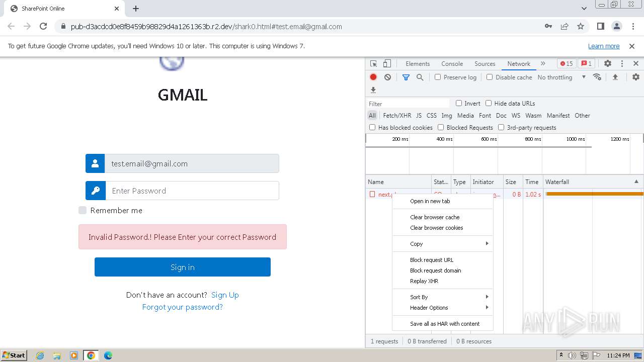Image resolution: width=644 pixels, height=362 pixels.
Task: Open DevTools main settings gear
Action: (608, 63)
